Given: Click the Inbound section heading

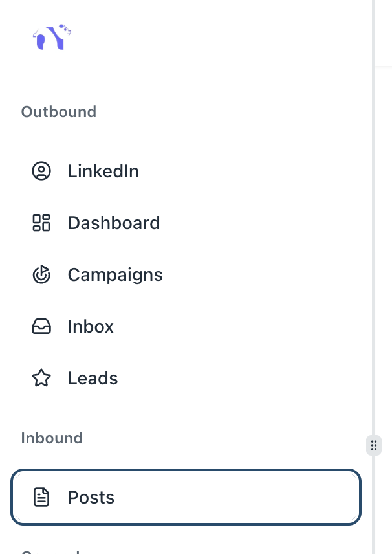Looking at the screenshot, I should click(x=52, y=438).
